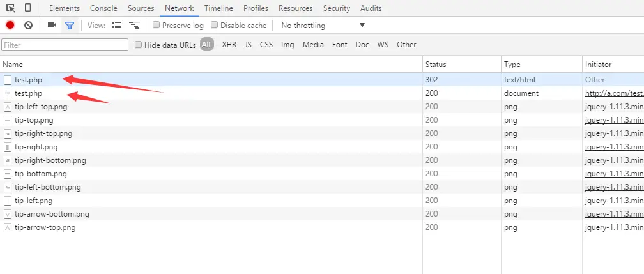Select the tip-bottom.png request
The image size is (644, 274).
coord(322,174)
